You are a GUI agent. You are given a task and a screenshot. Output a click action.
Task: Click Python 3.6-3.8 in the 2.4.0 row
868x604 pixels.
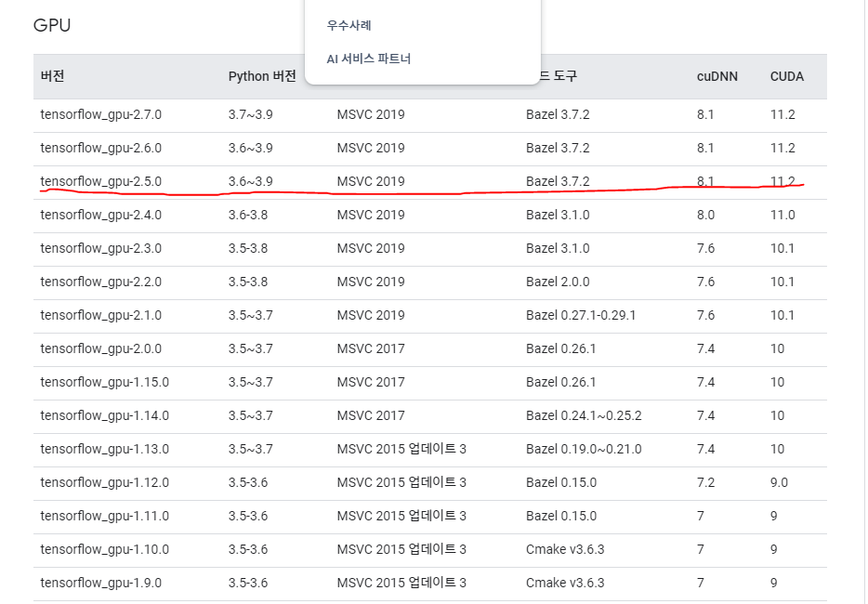[x=248, y=215]
